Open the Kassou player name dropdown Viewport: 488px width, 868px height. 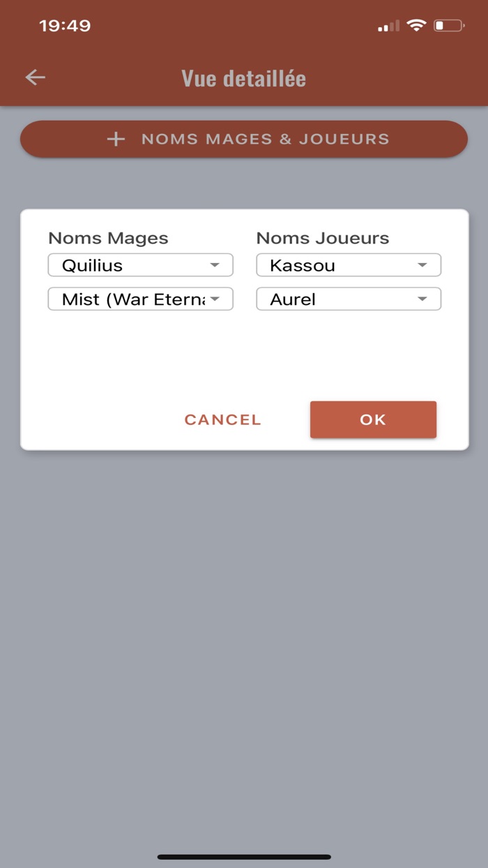pyautogui.click(x=349, y=265)
